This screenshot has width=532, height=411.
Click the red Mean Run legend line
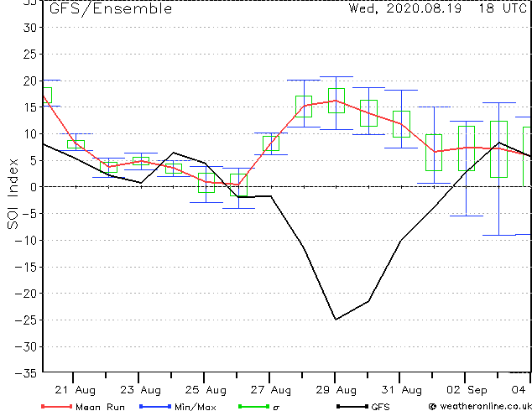tap(56, 406)
